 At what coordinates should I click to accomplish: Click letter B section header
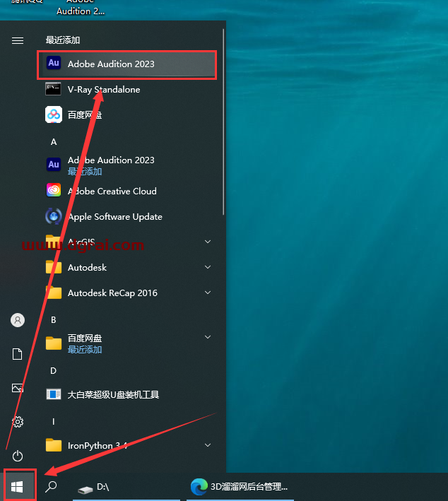click(x=54, y=320)
